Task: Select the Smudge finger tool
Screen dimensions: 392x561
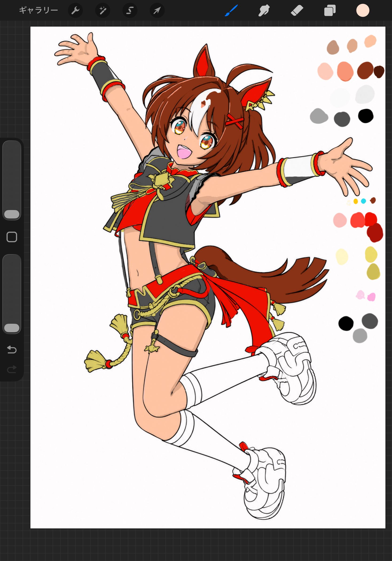Action: (264, 11)
